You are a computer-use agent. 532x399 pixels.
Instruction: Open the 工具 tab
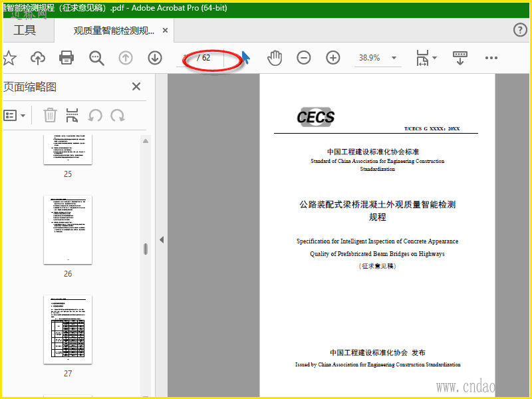25,30
